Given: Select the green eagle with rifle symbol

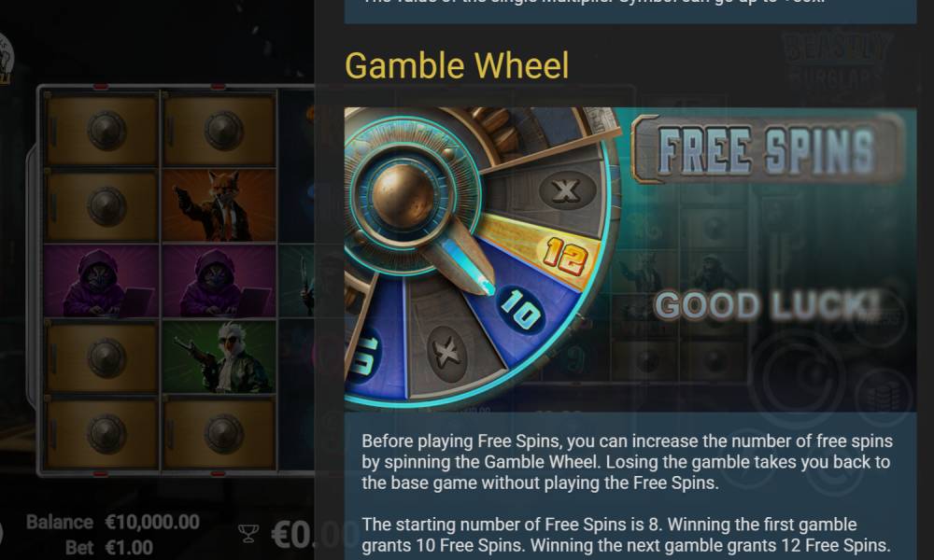Looking at the screenshot, I should [219, 357].
